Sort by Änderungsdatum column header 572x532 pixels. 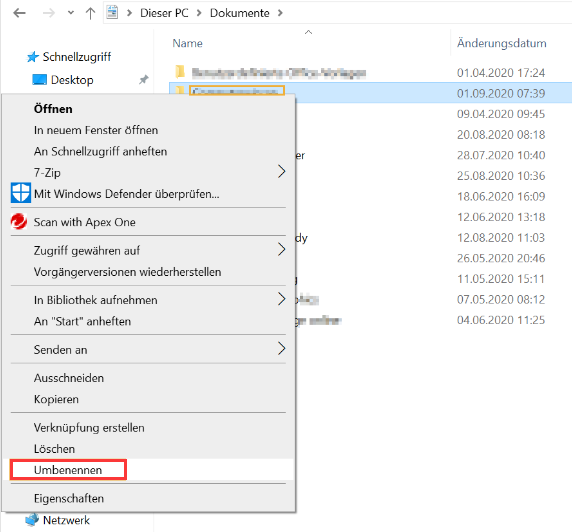tap(502, 43)
